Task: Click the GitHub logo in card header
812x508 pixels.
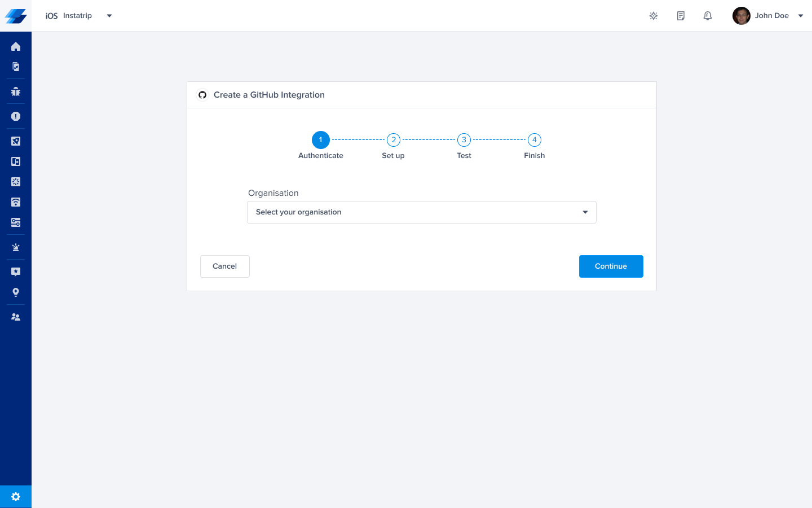Action: pyautogui.click(x=202, y=95)
